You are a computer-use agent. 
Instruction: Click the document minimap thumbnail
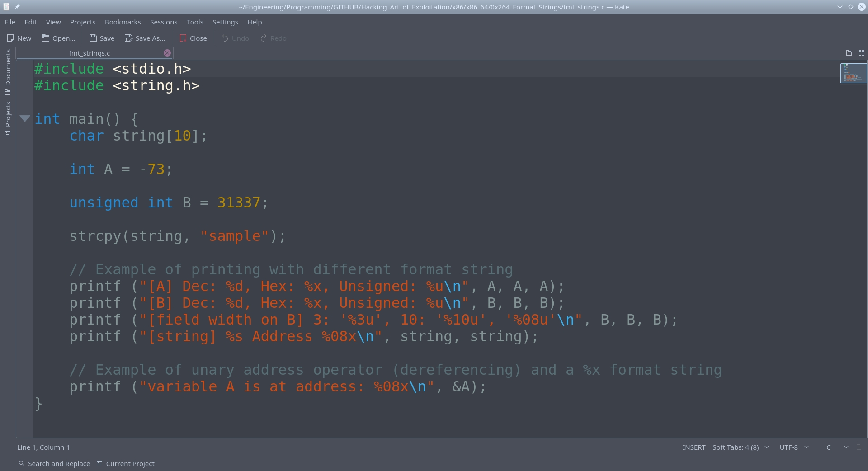pos(853,73)
